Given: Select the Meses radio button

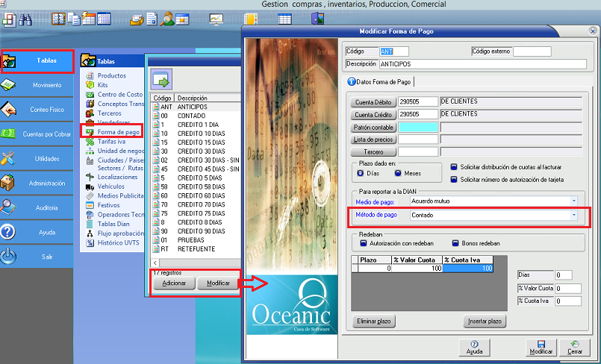Looking at the screenshot, I should point(398,173).
